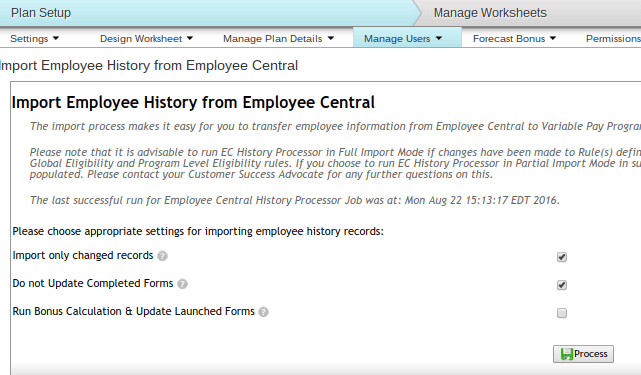Click 'Run Bonus Calculation & Update Launched Forms' label
Screen dimensions: 641x375
133,311
